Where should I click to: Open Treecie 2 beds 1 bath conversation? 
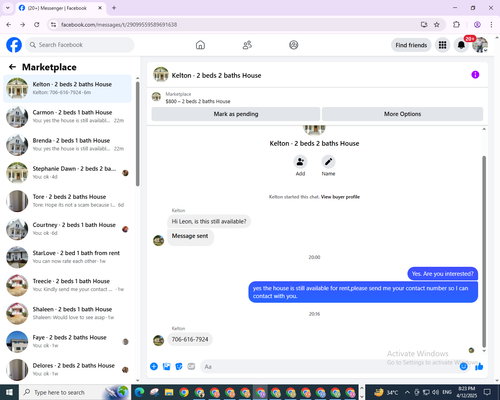[x=67, y=285]
